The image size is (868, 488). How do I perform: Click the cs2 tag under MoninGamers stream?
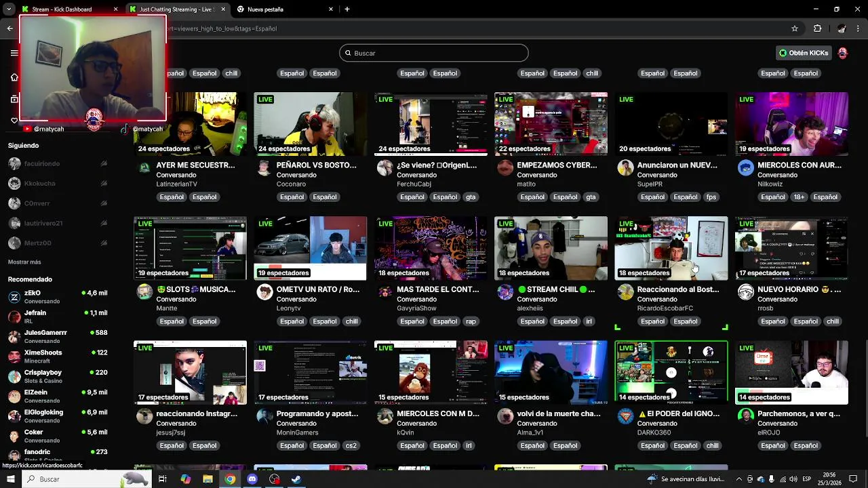point(351,445)
